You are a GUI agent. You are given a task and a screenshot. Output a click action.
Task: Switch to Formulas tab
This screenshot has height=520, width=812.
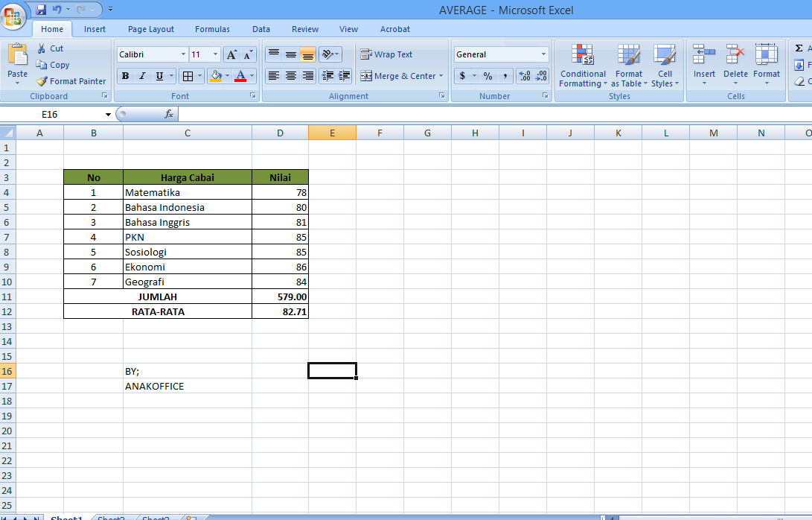pos(212,29)
